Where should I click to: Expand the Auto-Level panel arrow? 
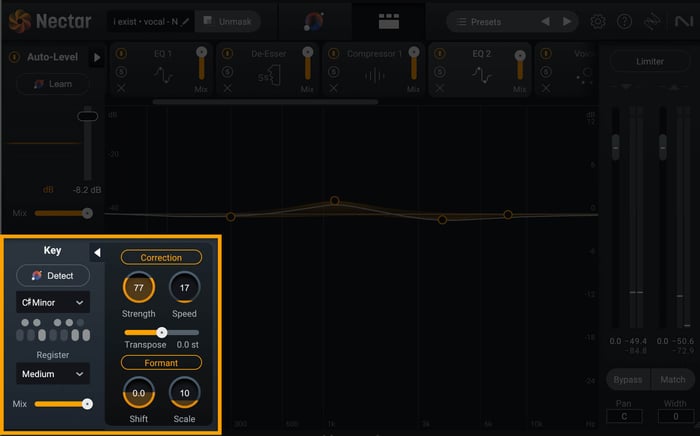pyautogui.click(x=97, y=58)
